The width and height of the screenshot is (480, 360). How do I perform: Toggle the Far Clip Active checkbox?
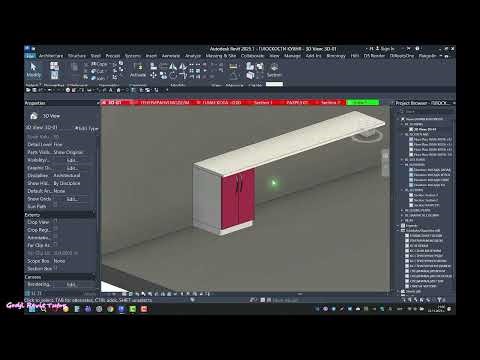55,244
